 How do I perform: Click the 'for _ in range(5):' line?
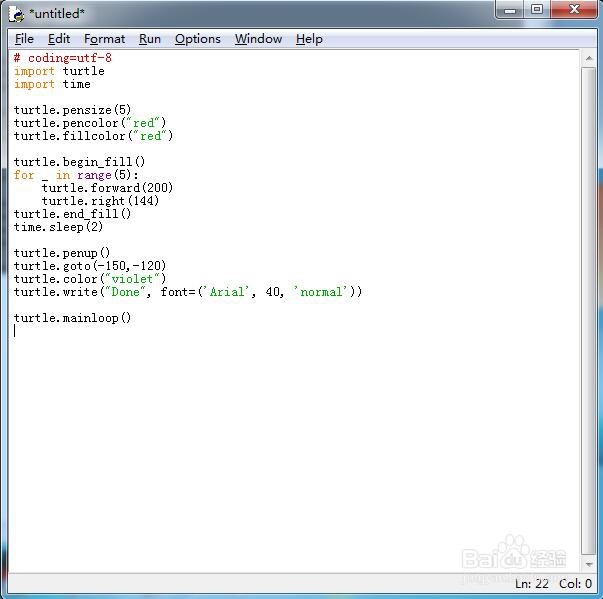(x=76, y=175)
